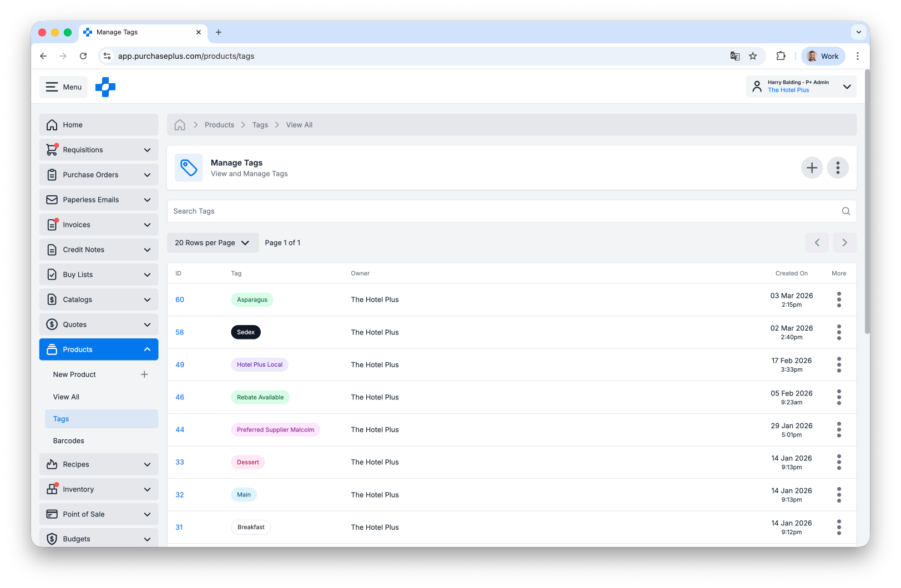Open tag ID 44
The height and width of the screenshot is (588, 901).
[180, 429]
